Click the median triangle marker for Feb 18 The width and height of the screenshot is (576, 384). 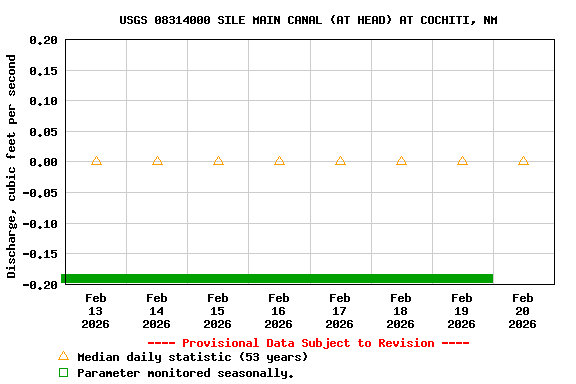(401, 161)
